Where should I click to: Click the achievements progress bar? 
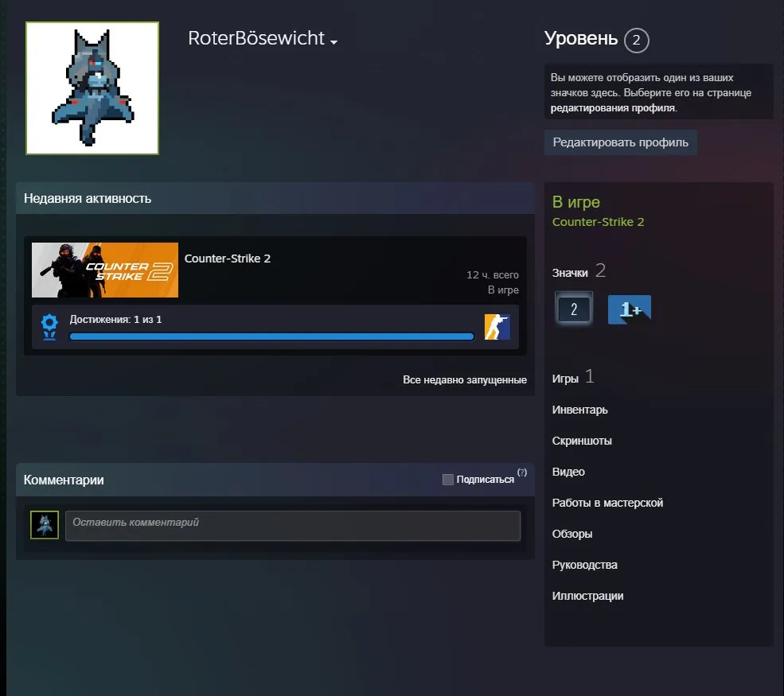point(272,336)
